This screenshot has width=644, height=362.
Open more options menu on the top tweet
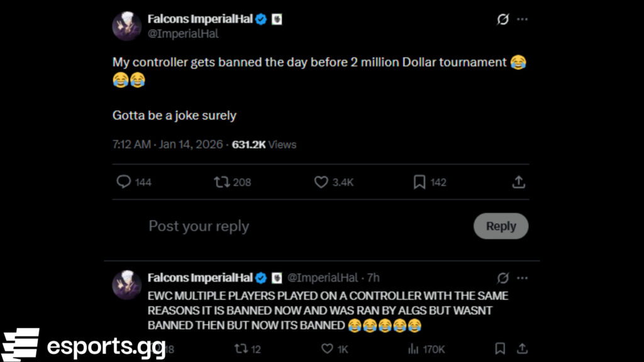(x=522, y=19)
